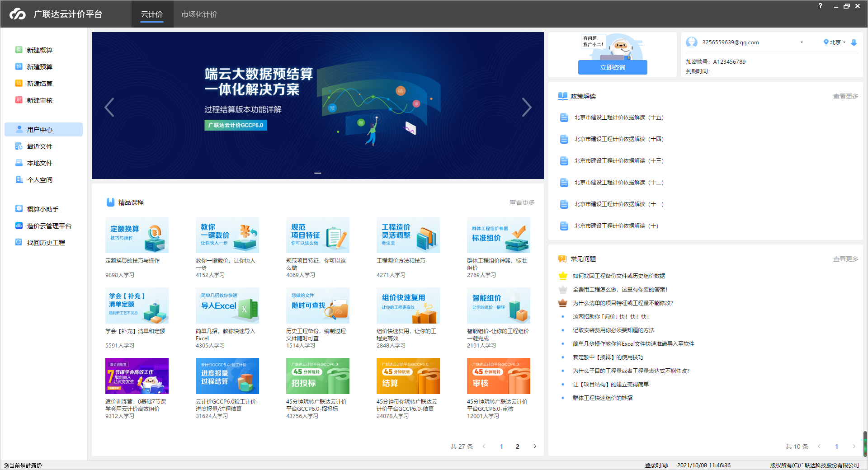
Task: Click the 新建结算 icon
Action: click(19, 83)
